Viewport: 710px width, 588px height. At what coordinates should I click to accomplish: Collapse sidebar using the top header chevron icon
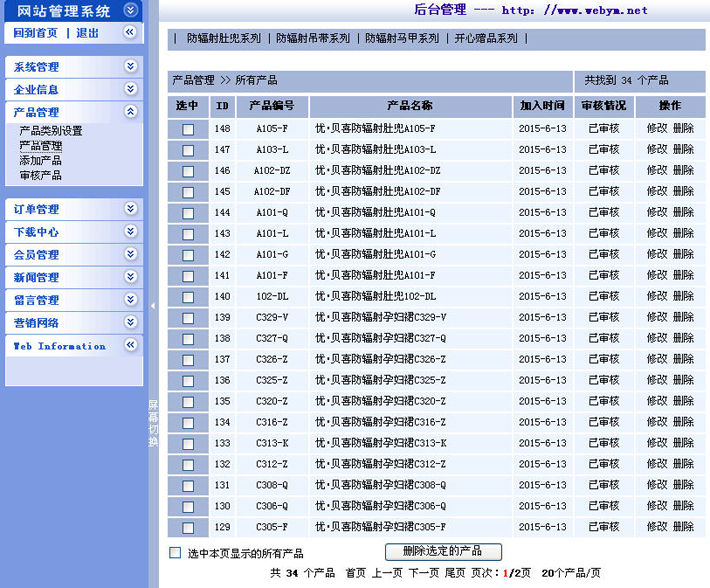point(130,10)
